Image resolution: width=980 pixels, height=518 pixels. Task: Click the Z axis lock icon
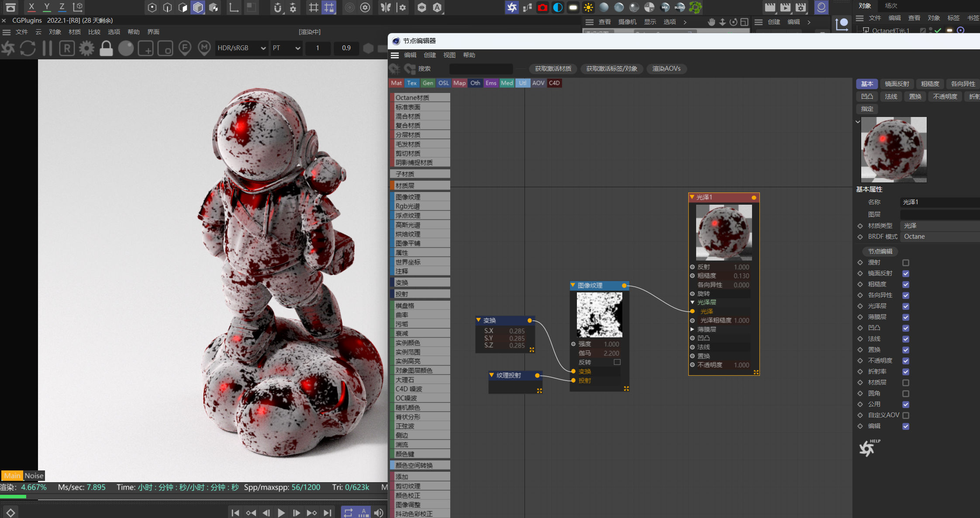(62, 7)
